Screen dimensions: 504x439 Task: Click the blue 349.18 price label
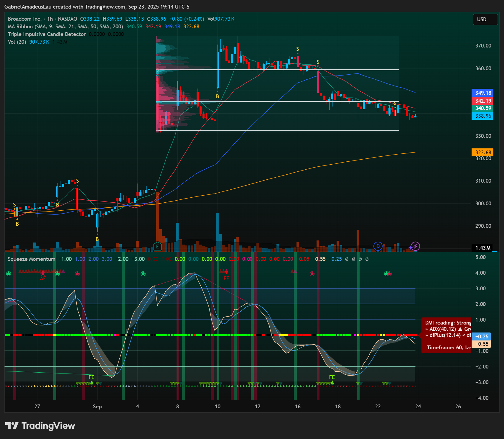(482, 93)
